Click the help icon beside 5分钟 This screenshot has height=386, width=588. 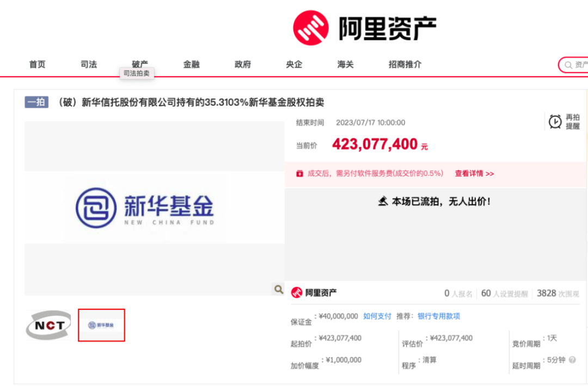point(572,360)
